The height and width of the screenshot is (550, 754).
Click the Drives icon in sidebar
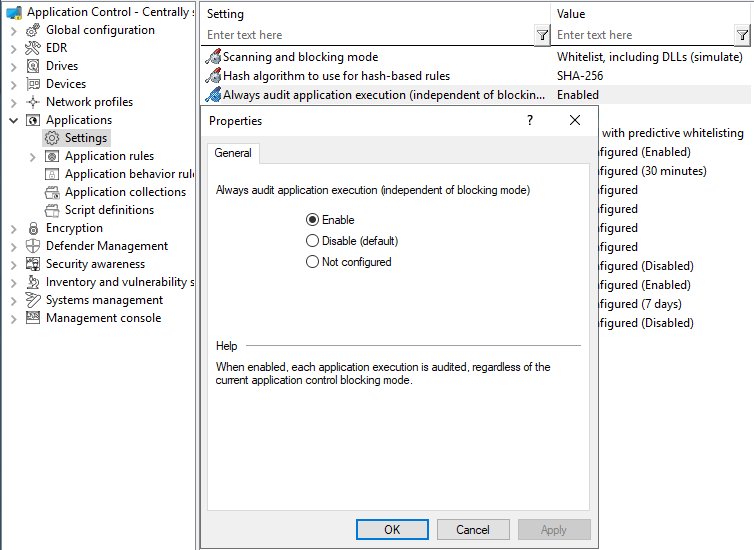[x=33, y=66]
